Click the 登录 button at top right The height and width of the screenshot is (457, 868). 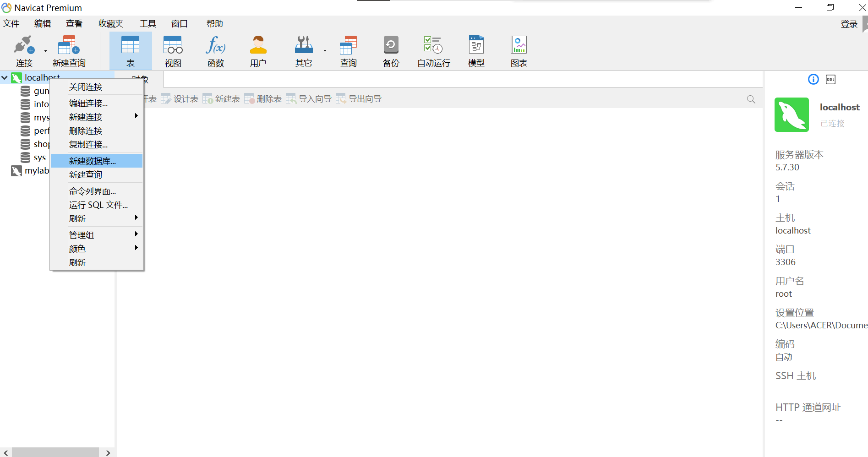pos(849,23)
